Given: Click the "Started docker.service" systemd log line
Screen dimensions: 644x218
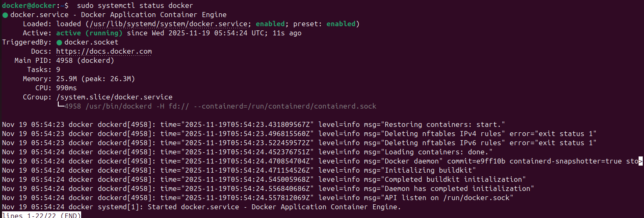Looking at the screenshot, I should point(274,207).
